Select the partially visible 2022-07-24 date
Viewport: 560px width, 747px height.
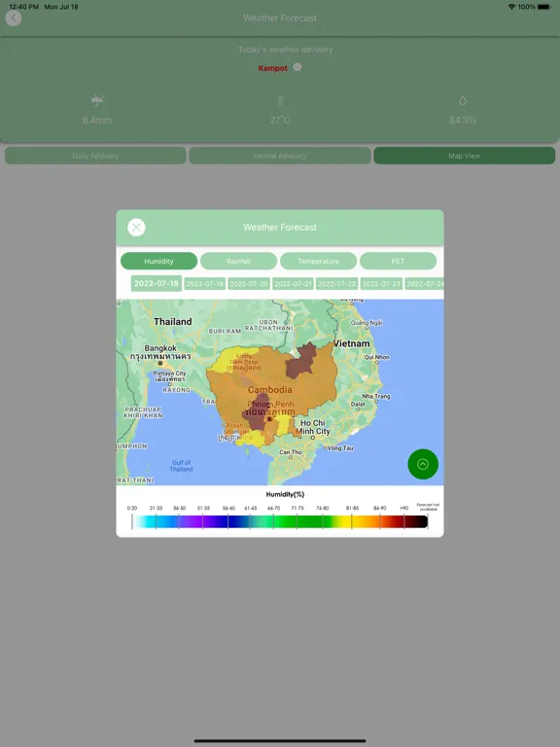(x=424, y=284)
